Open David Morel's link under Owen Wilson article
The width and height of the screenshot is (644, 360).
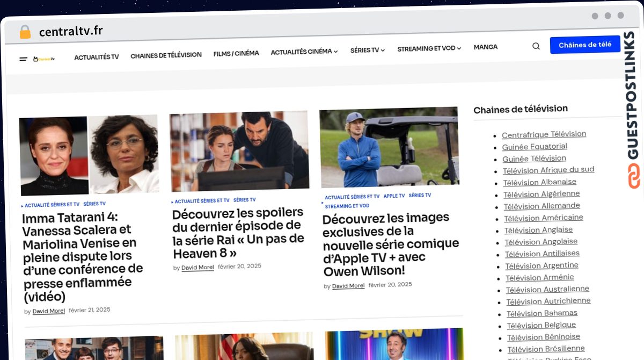point(348,286)
